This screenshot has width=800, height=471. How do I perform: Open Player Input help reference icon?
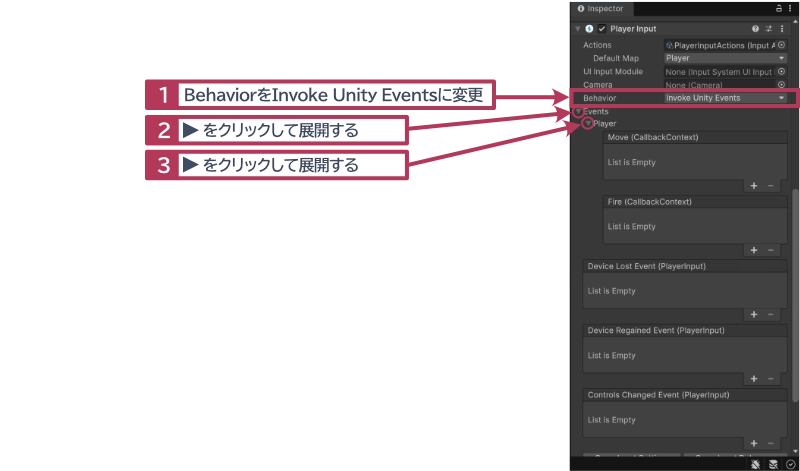coord(755,29)
